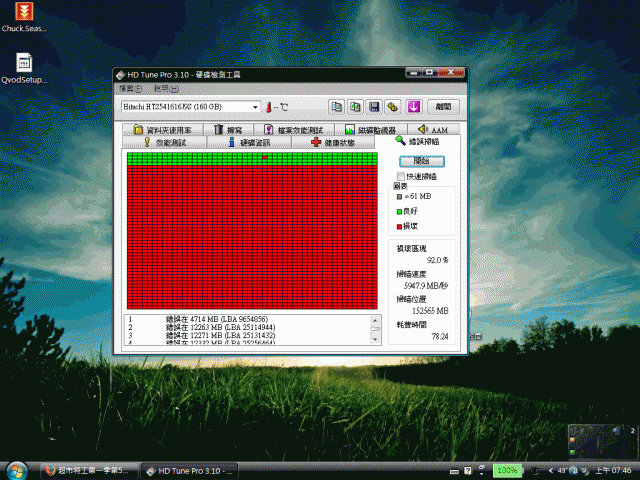Select the 錯誤掃瞄 error scan tab
The image size is (640, 480).
click(418, 141)
